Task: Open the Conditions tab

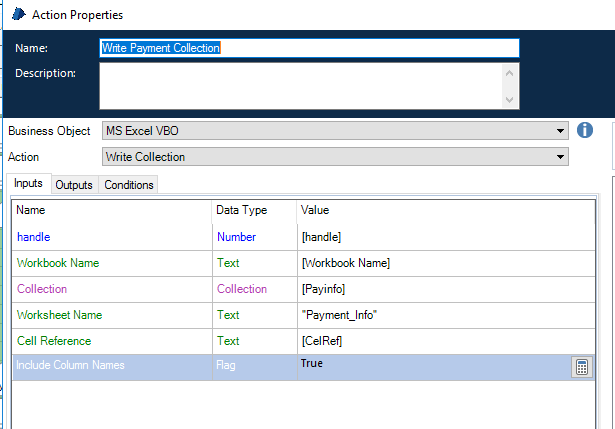Action: 129,185
